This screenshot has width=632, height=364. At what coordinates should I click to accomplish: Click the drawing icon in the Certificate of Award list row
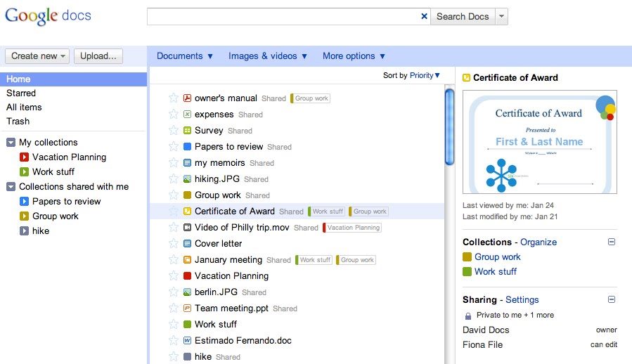pos(187,212)
